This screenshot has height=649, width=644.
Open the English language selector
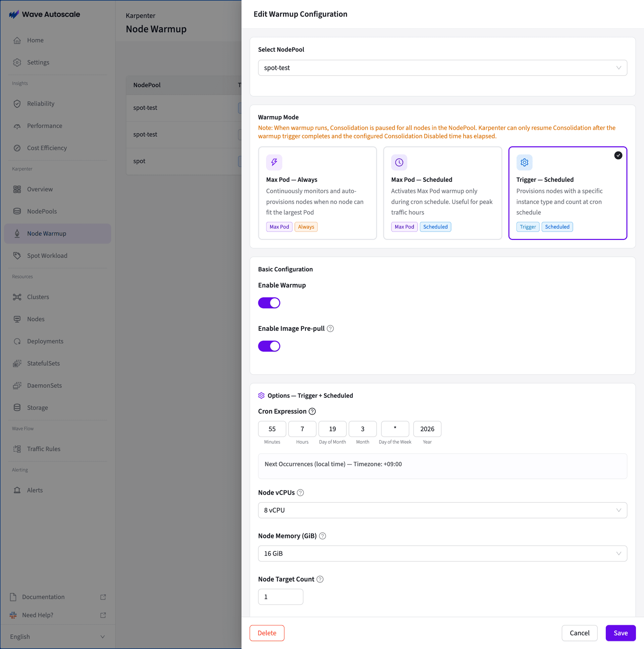click(x=57, y=637)
